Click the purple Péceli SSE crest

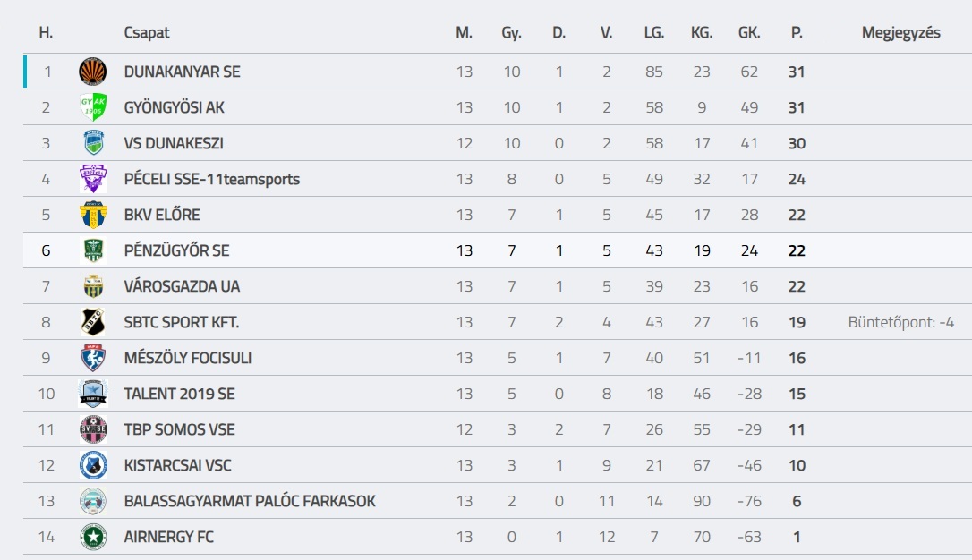[x=93, y=179]
